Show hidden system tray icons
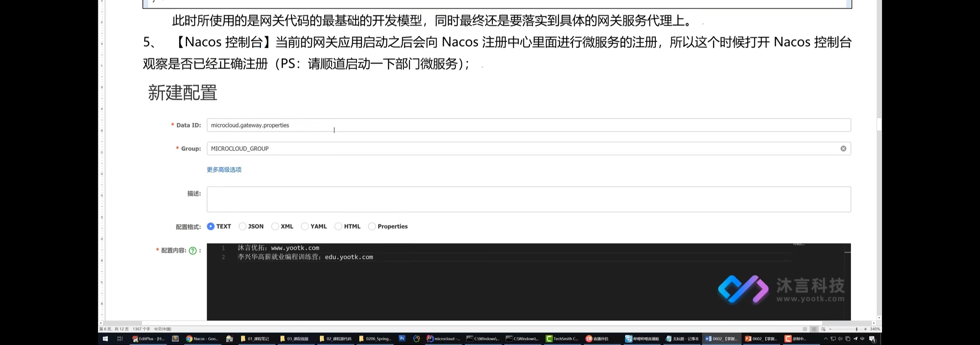 point(826,339)
